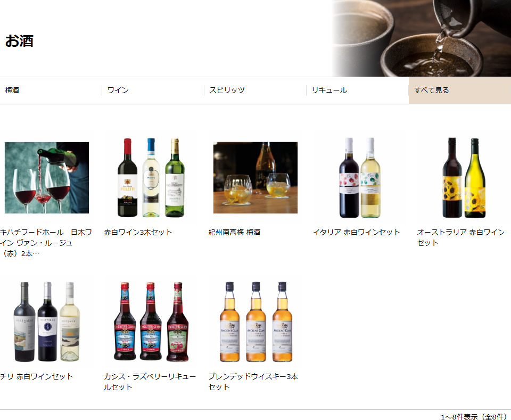511x420 pixels.
Task: Click the 赤白ワイン3本セット product title
Action: 138,232
